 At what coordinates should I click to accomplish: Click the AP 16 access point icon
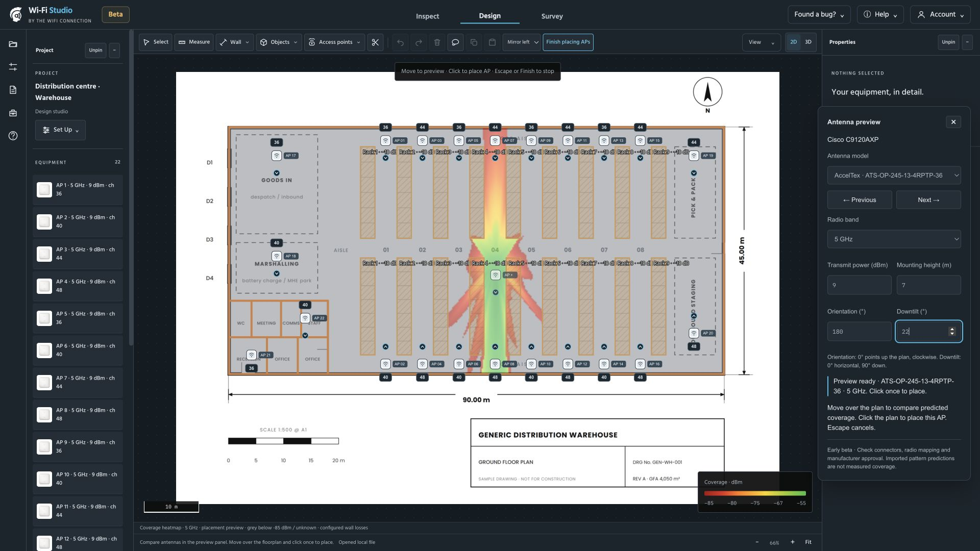[x=640, y=364]
